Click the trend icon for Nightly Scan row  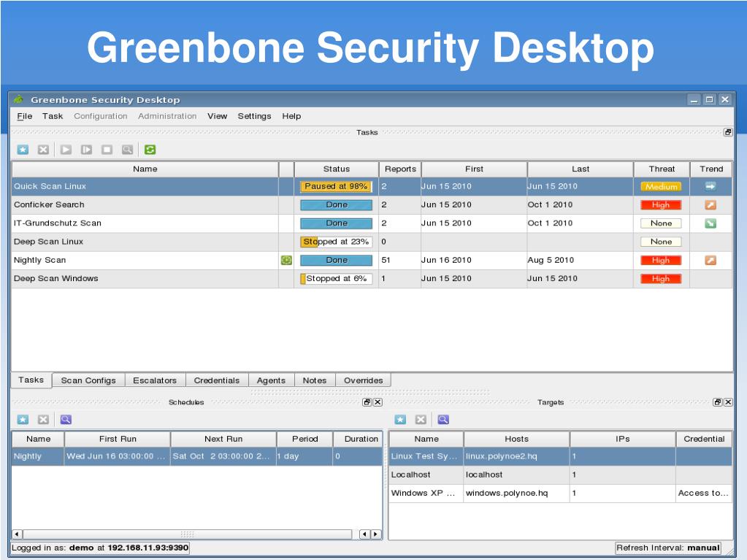pyautogui.click(x=710, y=261)
